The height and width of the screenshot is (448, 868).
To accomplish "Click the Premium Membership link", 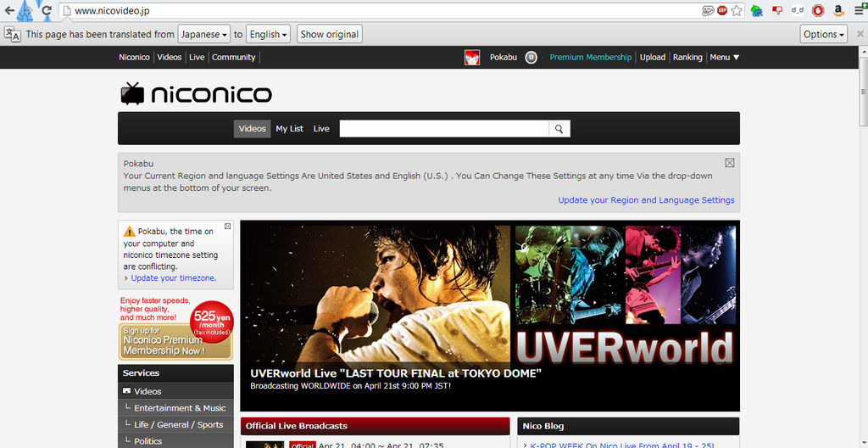I will tap(590, 57).
